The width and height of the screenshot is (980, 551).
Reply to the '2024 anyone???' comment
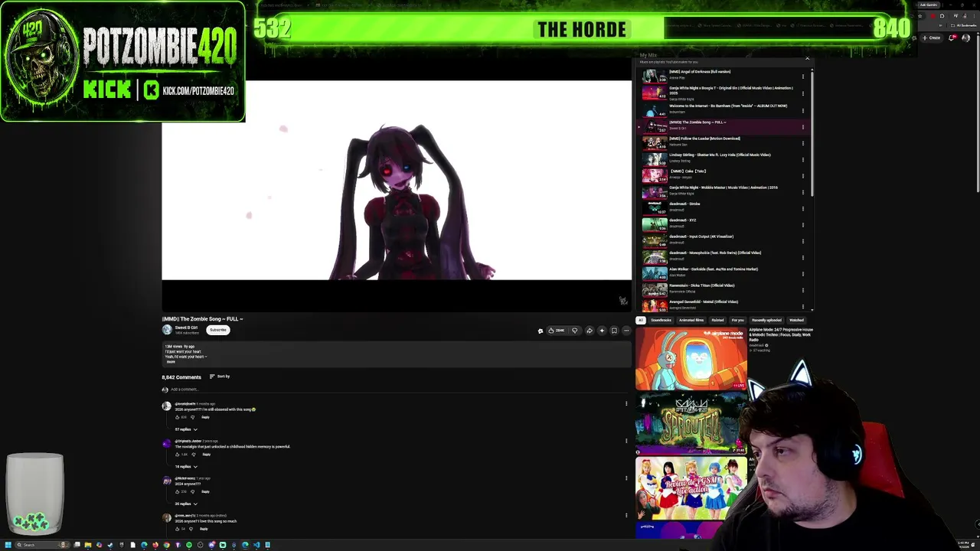(205, 491)
